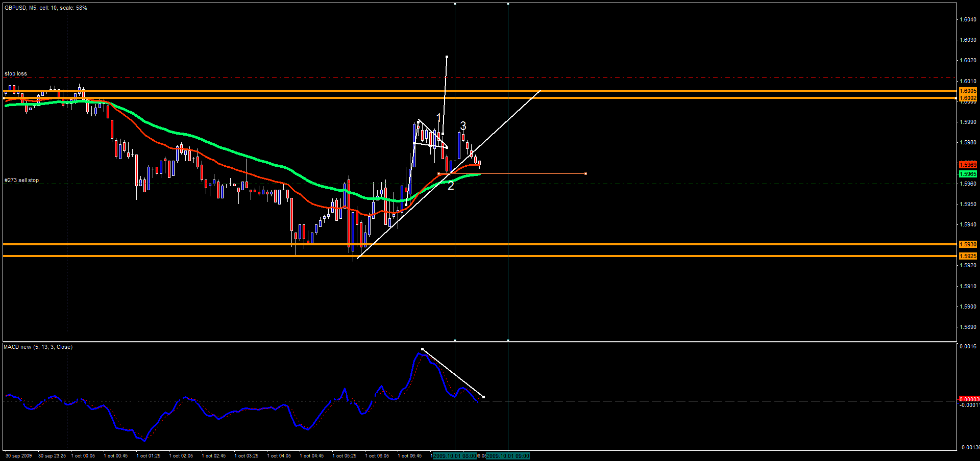Click the "1 oct 00:05" time label
Image resolution: width=980 pixels, height=461 pixels.
83,456
